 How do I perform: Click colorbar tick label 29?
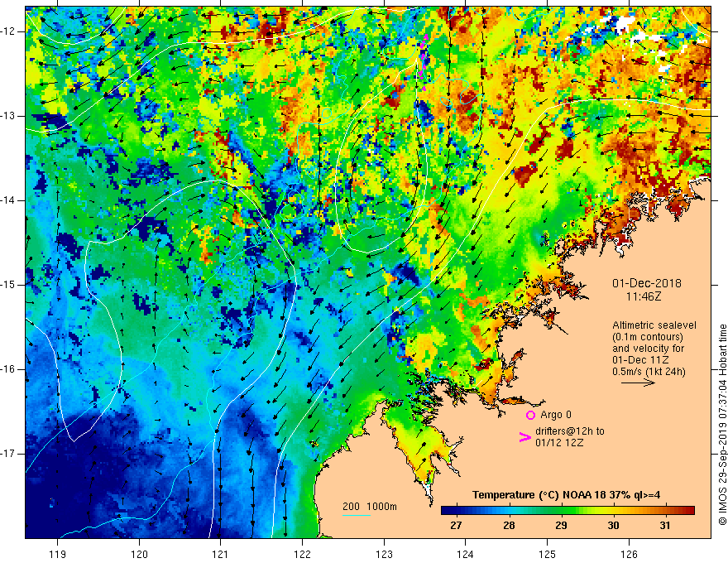[561, 526]
